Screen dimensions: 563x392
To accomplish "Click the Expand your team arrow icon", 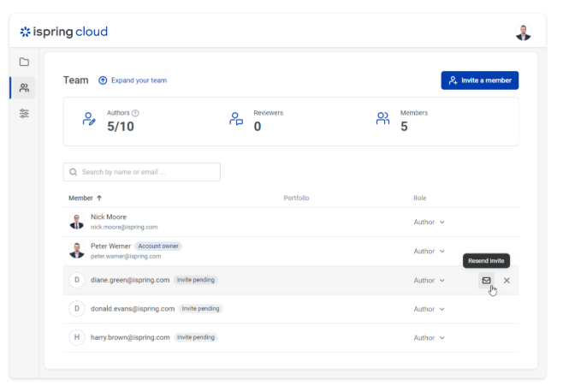I will 103,80.
